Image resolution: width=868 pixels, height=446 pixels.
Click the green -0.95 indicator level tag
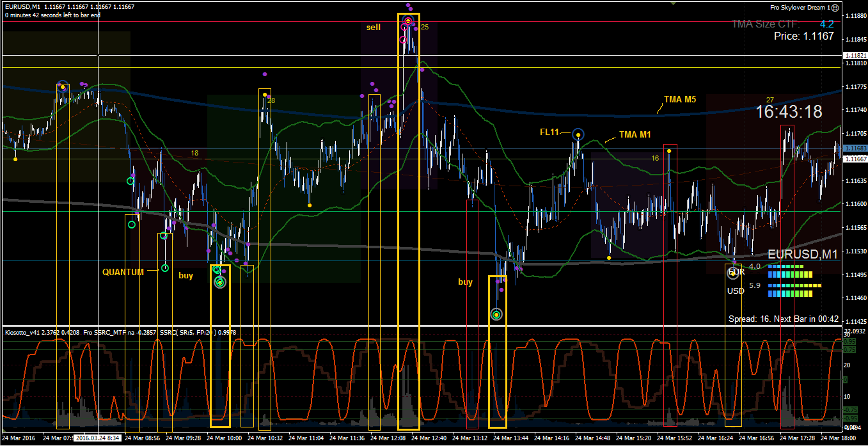click(850, 418)
